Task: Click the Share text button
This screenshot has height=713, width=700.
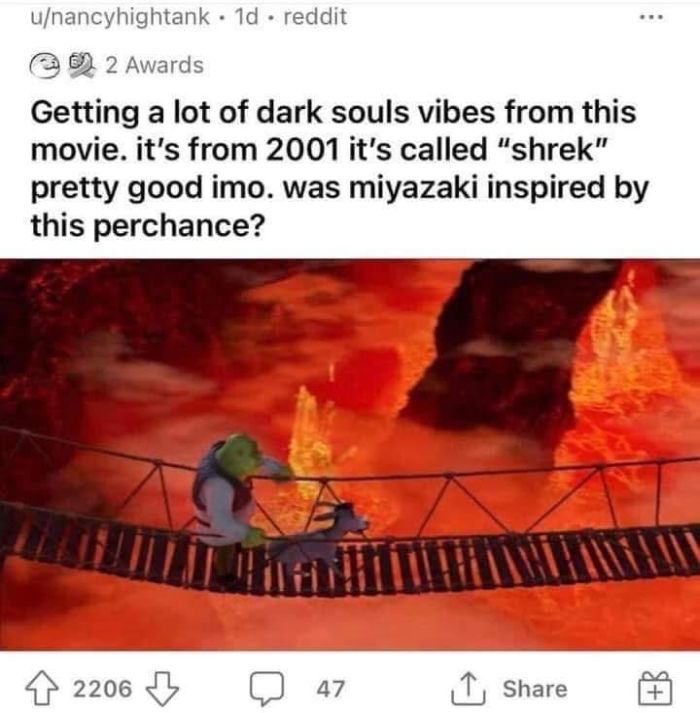Action: [535, 688]
